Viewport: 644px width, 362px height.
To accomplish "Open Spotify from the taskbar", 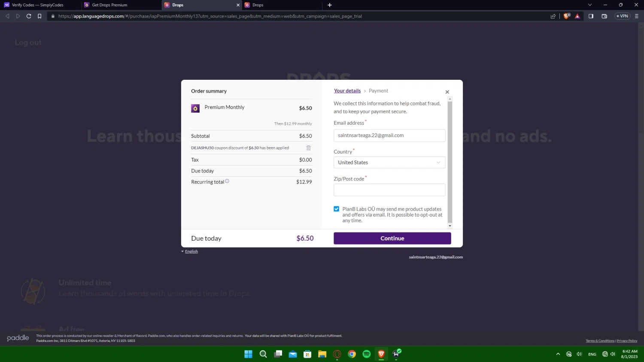I will 367,354.
